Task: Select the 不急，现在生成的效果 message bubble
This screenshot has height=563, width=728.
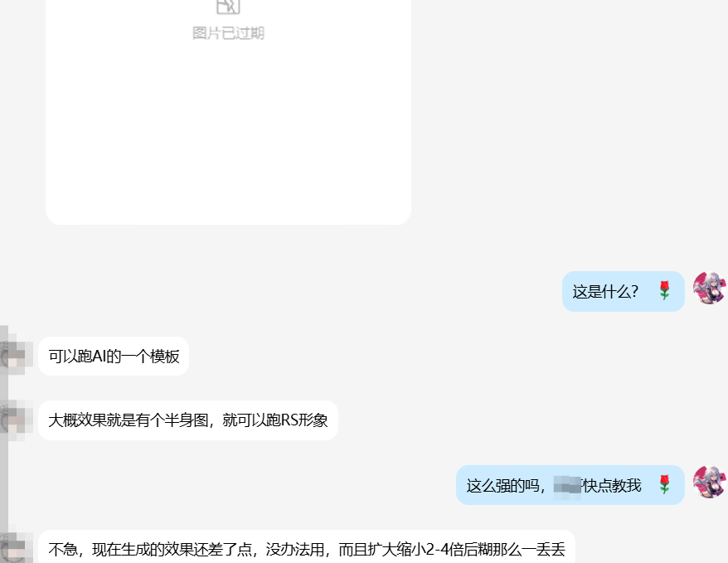Action: (307, 546)
